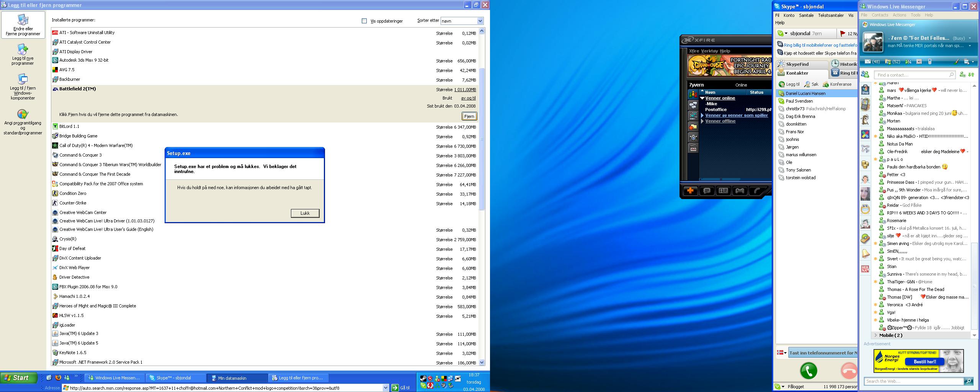Click the AVG 7.5 program icon
The width and height of the screenshot is (980, 392).
(55, 70)
